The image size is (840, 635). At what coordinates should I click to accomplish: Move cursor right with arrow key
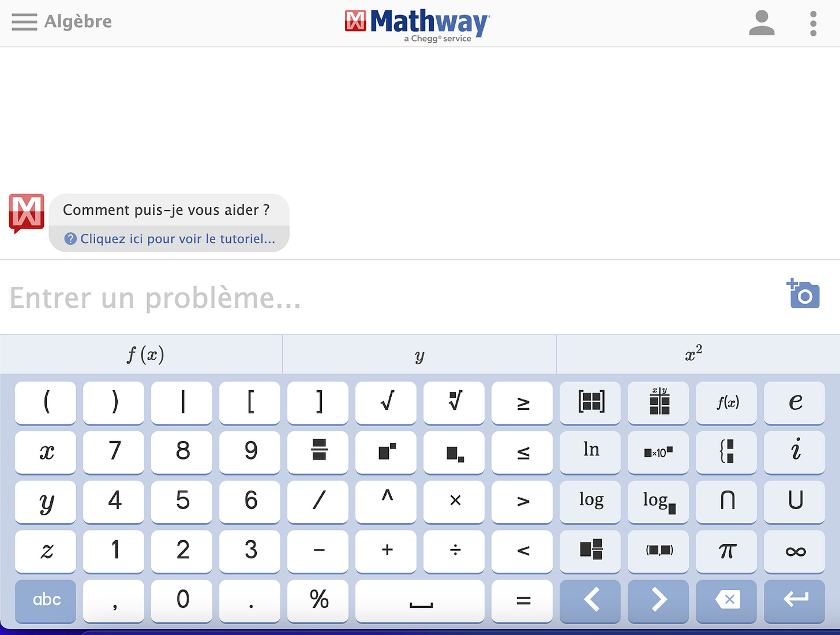[x=658, y=602]
